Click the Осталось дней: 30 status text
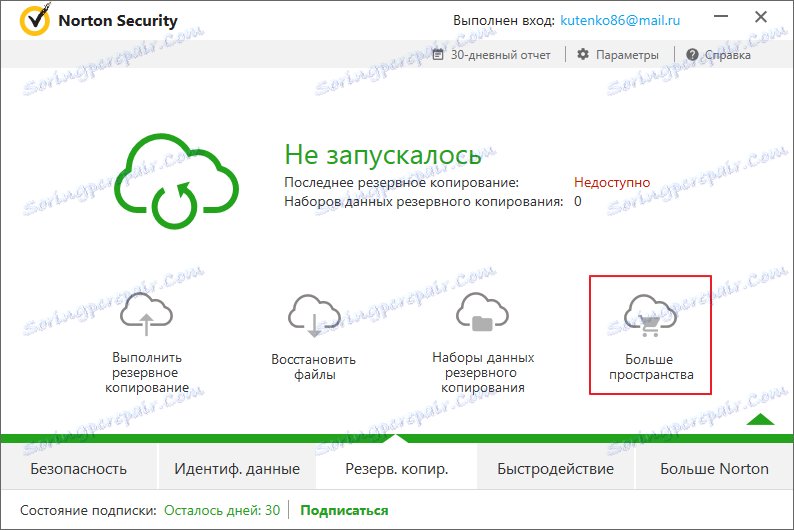The height and width of the screenshot is (530, 794). coord(222,510)
